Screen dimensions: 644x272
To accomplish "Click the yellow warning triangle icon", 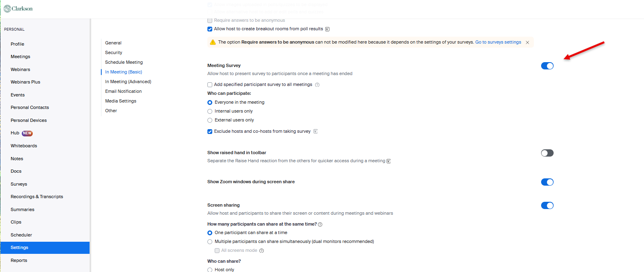I will (213, 42).
